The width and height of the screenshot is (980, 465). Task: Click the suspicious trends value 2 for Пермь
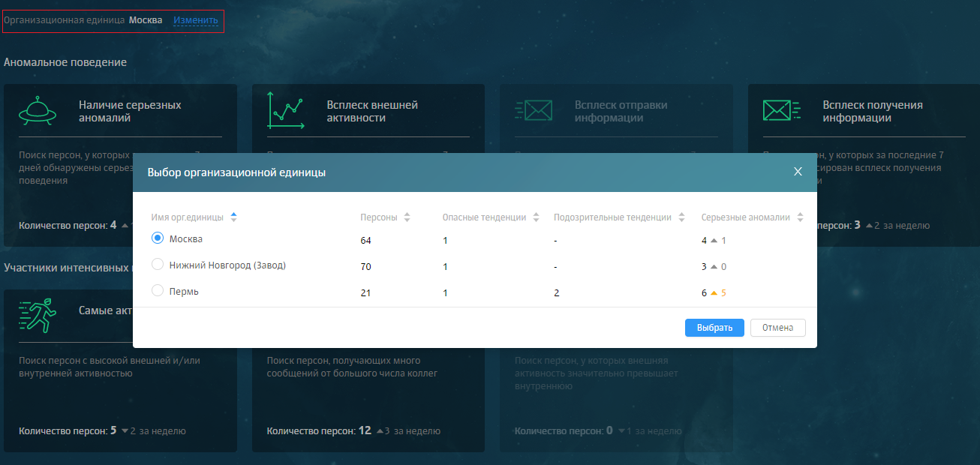click(557, 293)
